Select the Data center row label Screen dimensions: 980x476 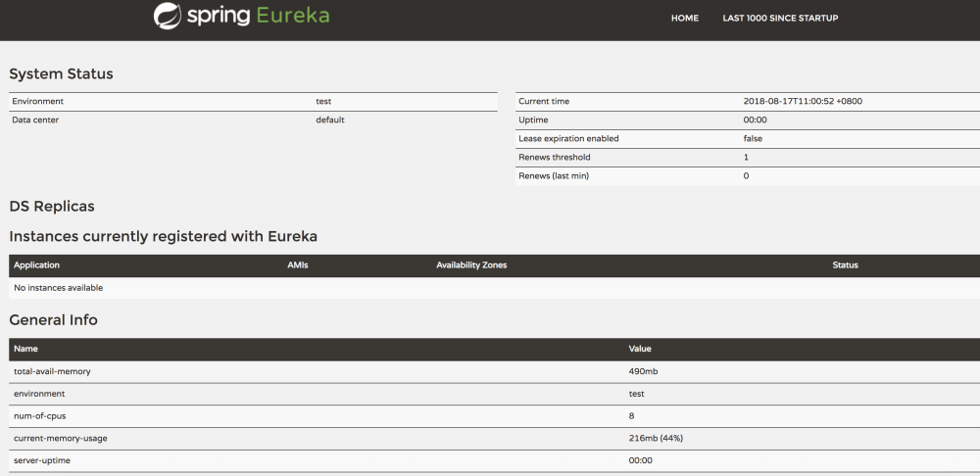35,119
